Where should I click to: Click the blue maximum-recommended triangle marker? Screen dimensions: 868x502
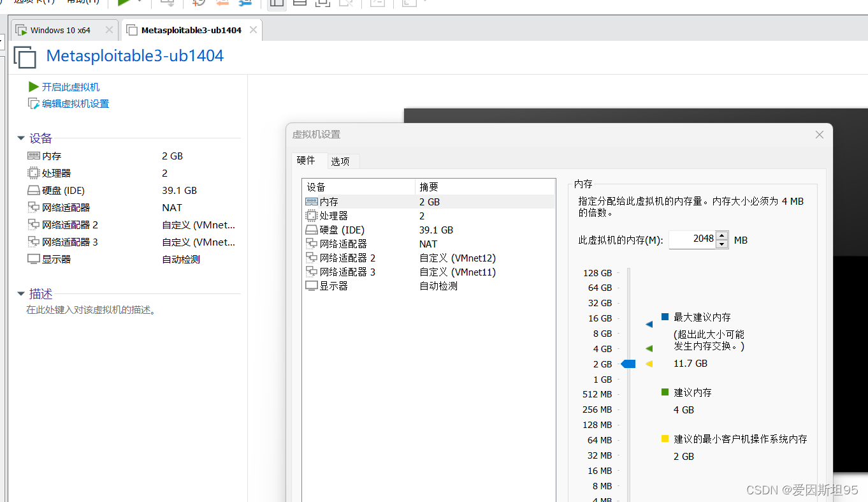(649, 324)
